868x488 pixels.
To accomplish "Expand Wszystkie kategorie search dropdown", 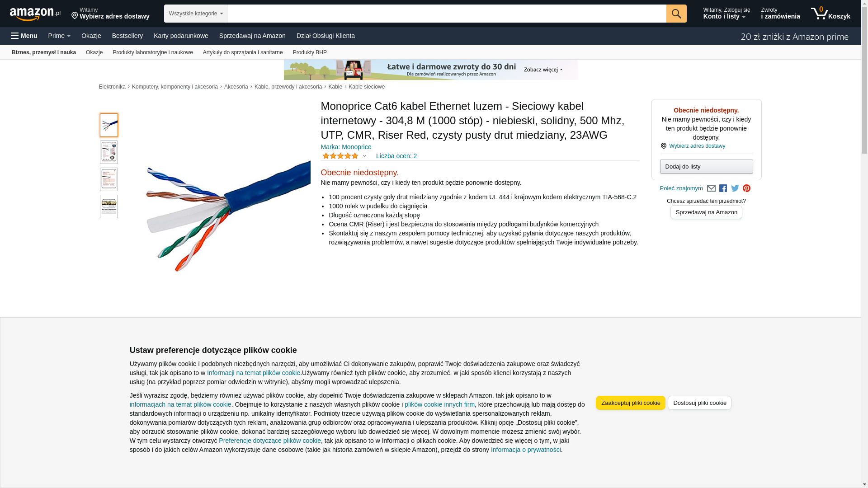I will pyautogui.click(x=196, y=14).
